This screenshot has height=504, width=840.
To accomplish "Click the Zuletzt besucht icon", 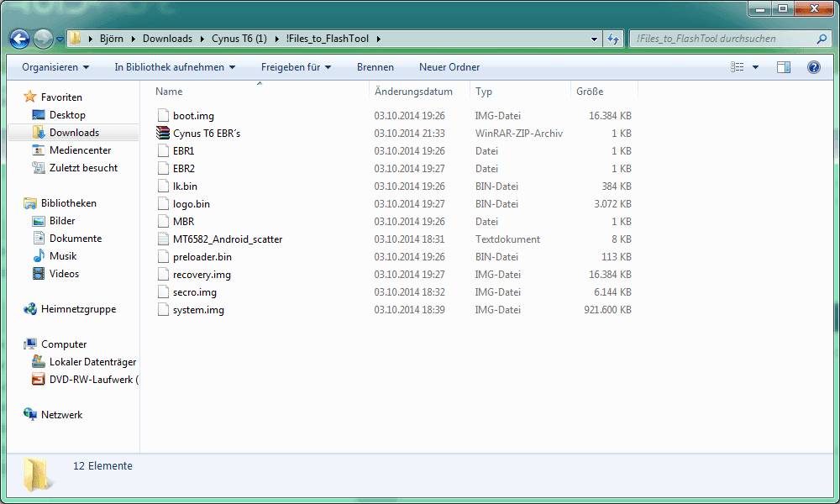I will (x=39, y=168).
